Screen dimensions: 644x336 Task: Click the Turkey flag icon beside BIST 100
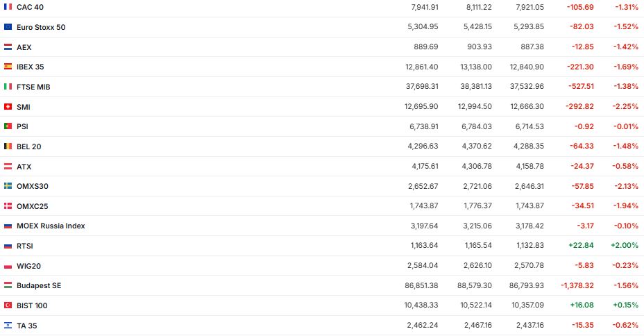tap(8, 305)
